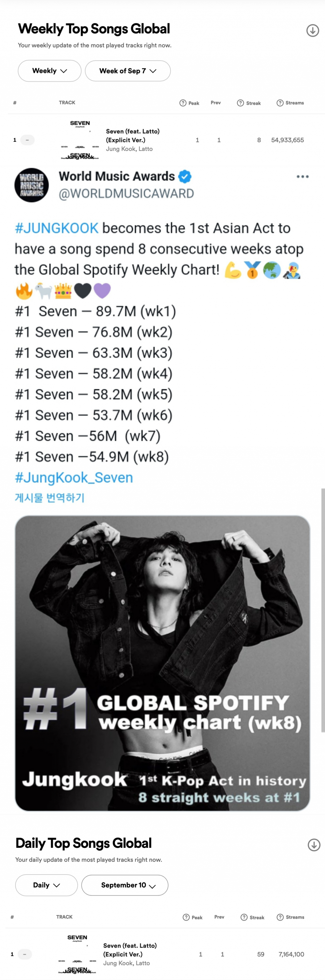
Task: Open the Week of Sep 7 date dropdown
Action: pos(128,71)
